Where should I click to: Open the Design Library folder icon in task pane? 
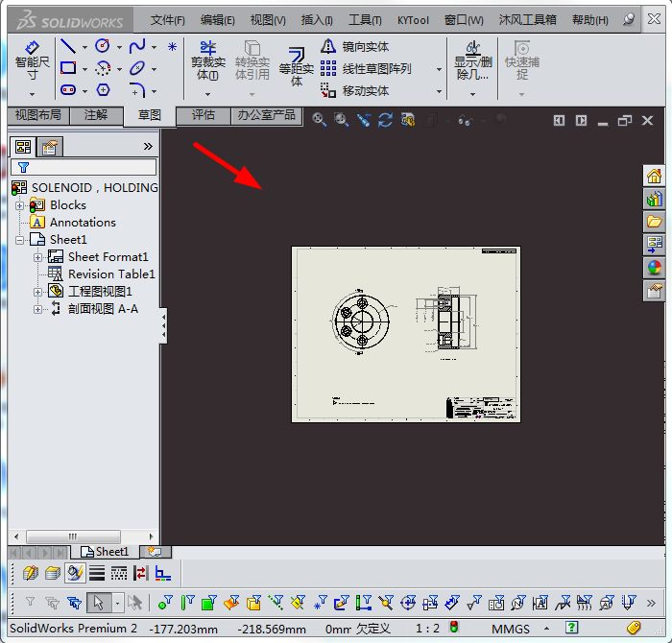(655, 222)
